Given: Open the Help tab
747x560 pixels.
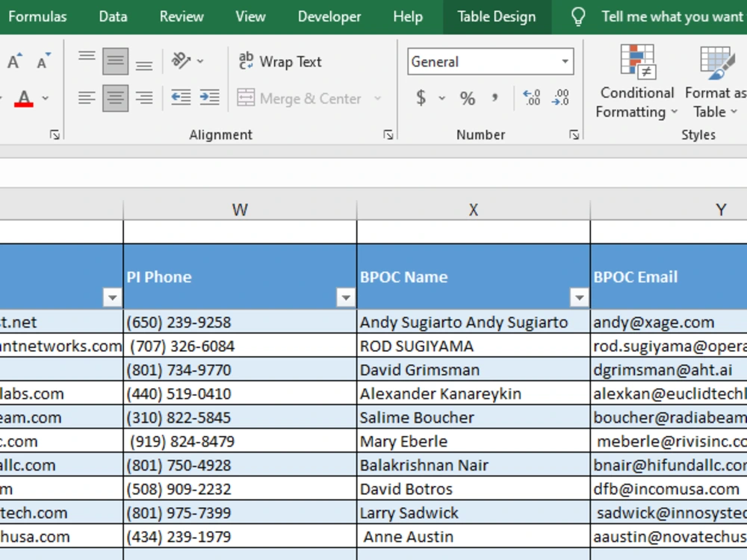Looking at the screenshot, I should tap(408, 16).
